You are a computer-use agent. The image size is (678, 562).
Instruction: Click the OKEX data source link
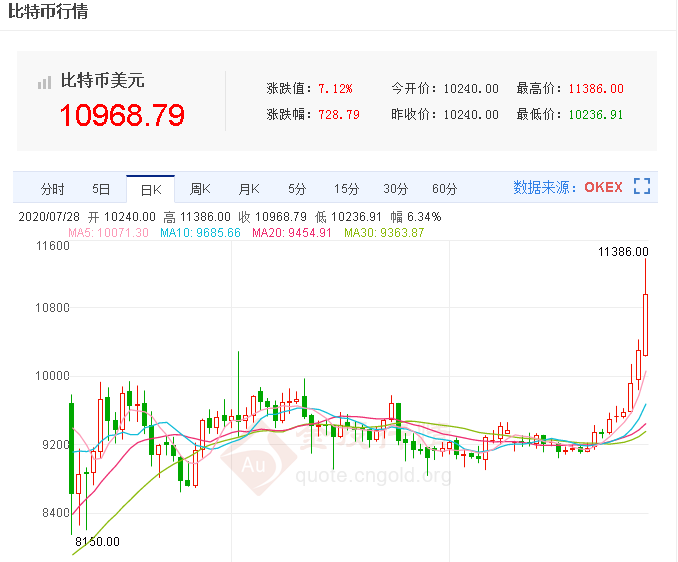click(603, 187)
